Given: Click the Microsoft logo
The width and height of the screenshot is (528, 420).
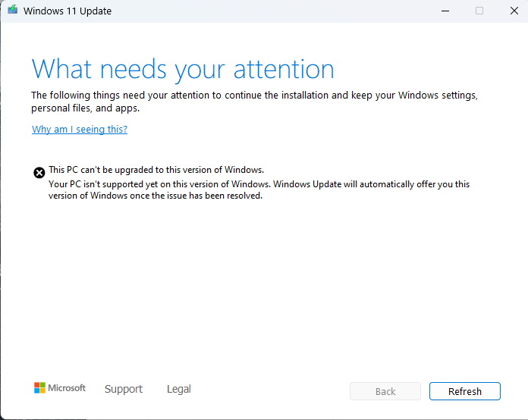Looking at the screenshot, I should click(60, 388).
